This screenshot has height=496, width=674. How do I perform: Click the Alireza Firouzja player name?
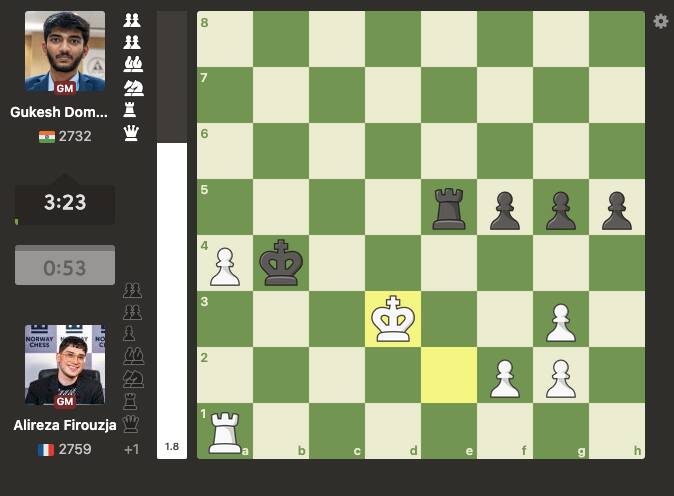[65, 425]
